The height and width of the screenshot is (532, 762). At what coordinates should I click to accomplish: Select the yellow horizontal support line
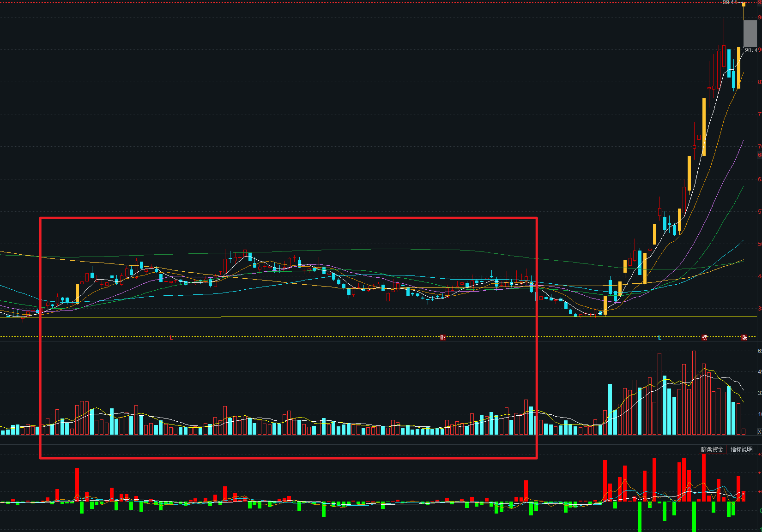323,317
